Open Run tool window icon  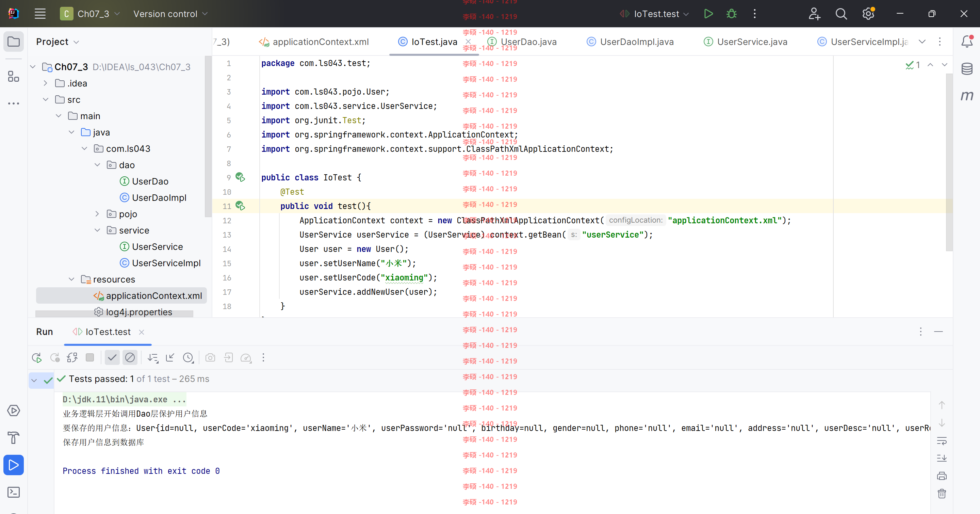click(13, 465)
